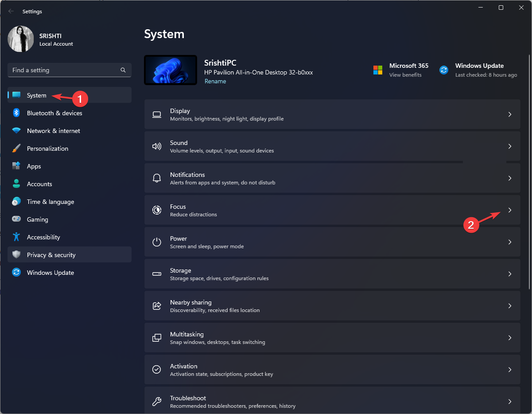Click the Apps icon in the sidebar

coord(16,166)
